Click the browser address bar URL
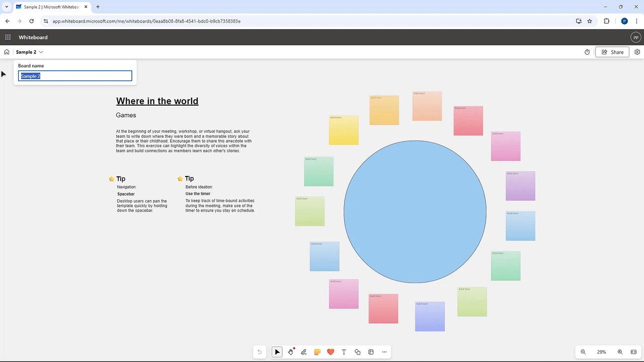This screenshot has height=362, width=644. pos(146,21)
